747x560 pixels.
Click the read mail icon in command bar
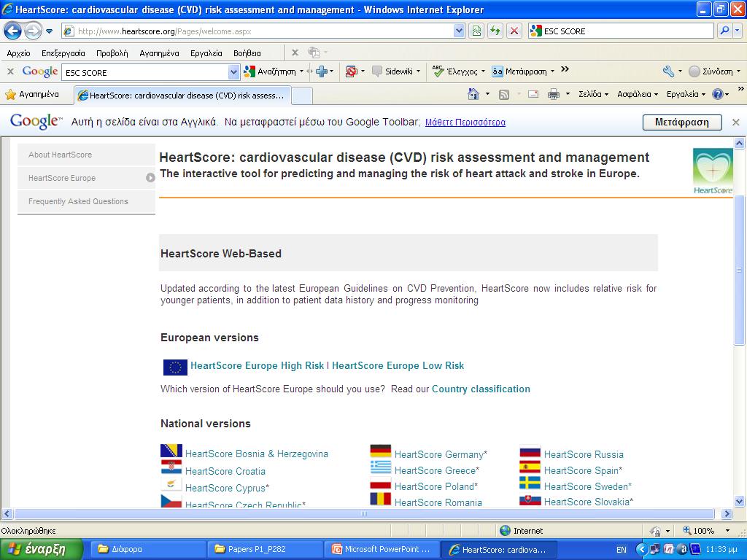(533, 94)
